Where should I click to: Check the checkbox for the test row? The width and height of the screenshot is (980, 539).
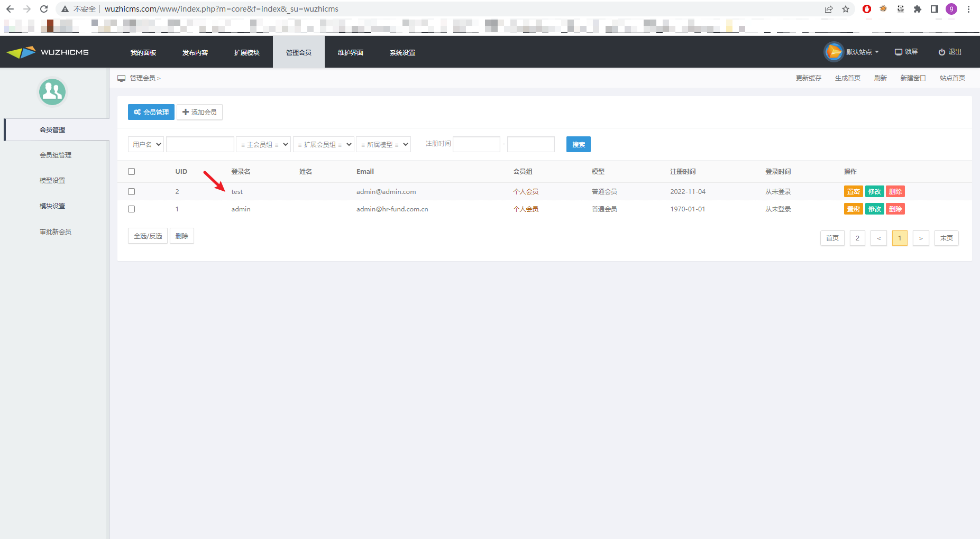click(x=132, y=191)
